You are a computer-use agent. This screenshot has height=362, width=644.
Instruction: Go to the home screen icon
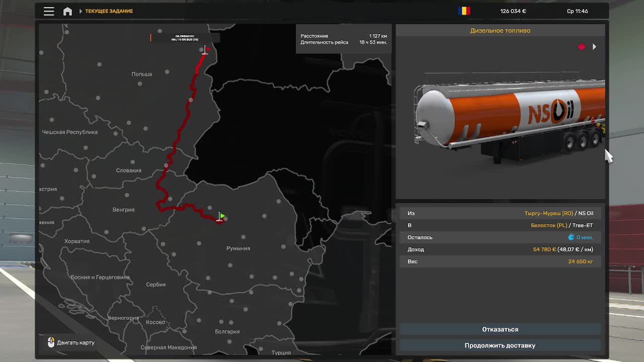click(67, 11)
